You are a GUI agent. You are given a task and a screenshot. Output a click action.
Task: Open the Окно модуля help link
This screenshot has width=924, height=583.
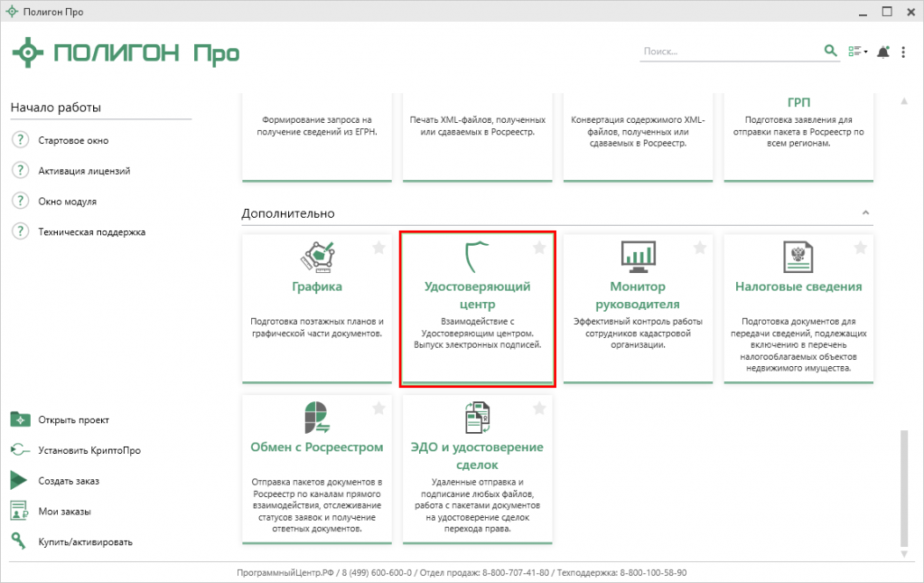click(x=67, y=202)
